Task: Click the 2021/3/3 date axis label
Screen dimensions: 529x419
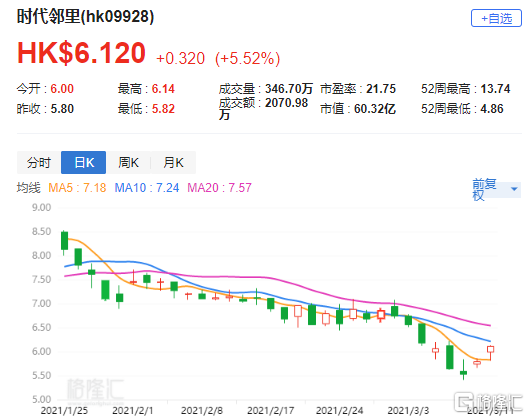Action: pyautogui.click(x=408, y=411)
